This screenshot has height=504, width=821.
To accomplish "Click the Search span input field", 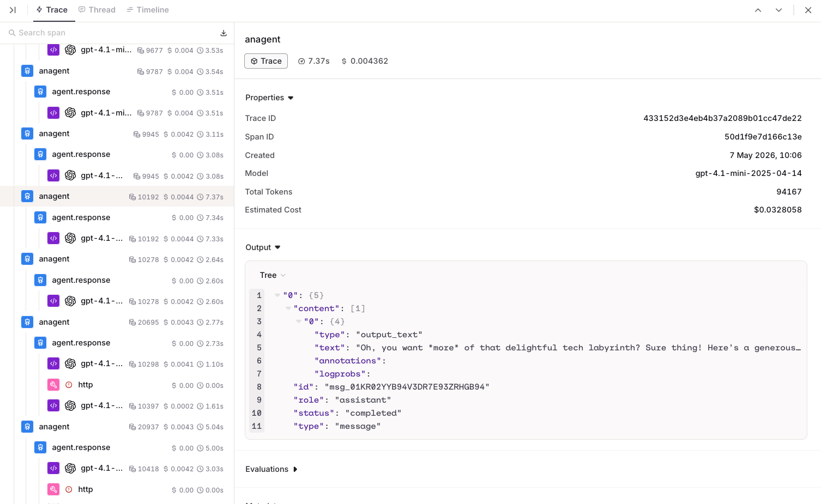I will coord(112,33).
